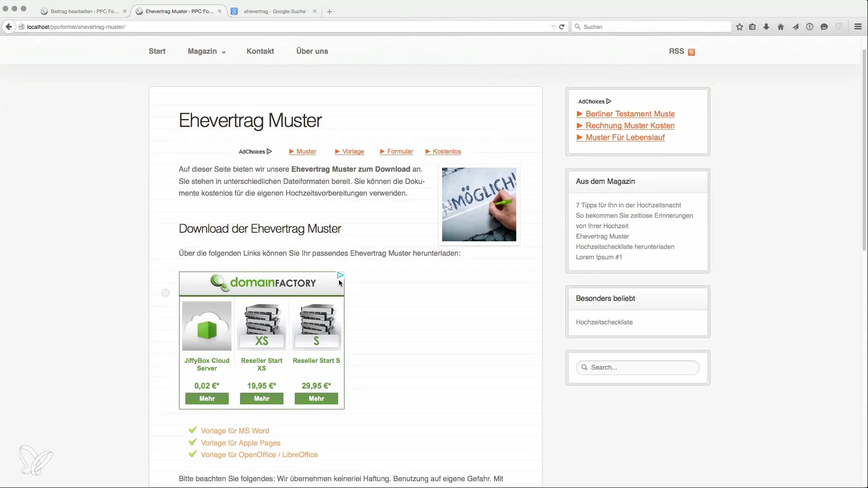Open the bookmarks list icon

click(x=752, y=27)
